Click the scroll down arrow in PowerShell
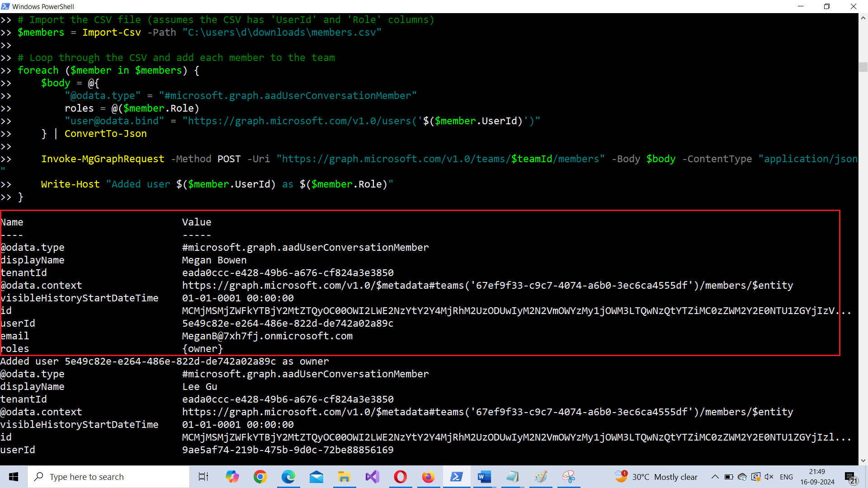The width and height of the screenshot is (868, 488). tap(863, 460)
